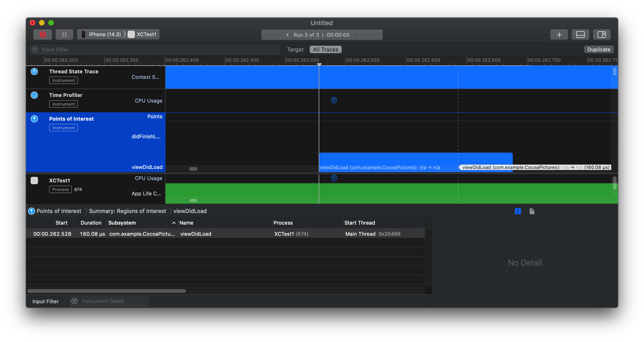Click the Thread State Trace instrument icon
This screenshot has height=342, width=644.
click(x=34, y=71)
